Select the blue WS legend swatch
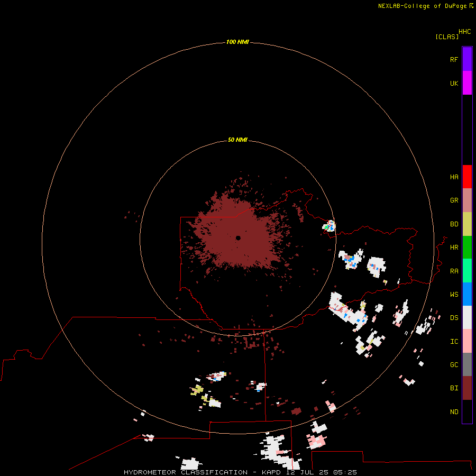 [x=467, y=294]
